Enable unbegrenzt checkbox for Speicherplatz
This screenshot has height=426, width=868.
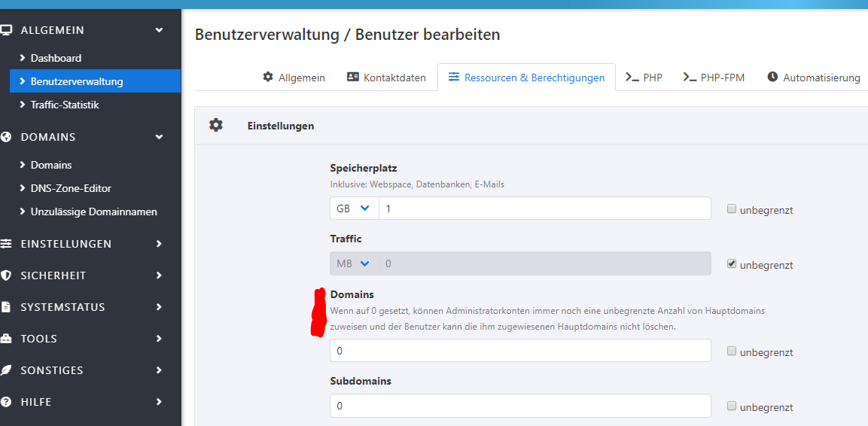click(x=732, y=209)
